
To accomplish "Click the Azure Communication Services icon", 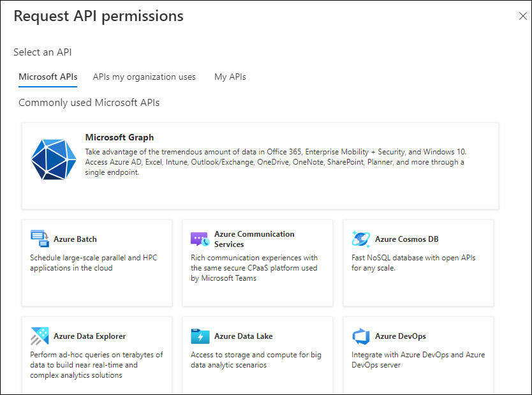I will [200, 238].
